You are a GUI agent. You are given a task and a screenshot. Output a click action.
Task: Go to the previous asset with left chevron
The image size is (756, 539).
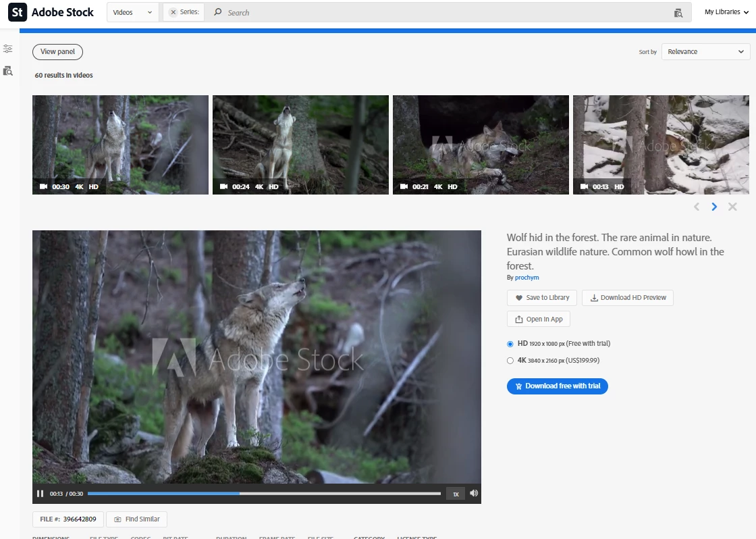[x=696, y=207]
